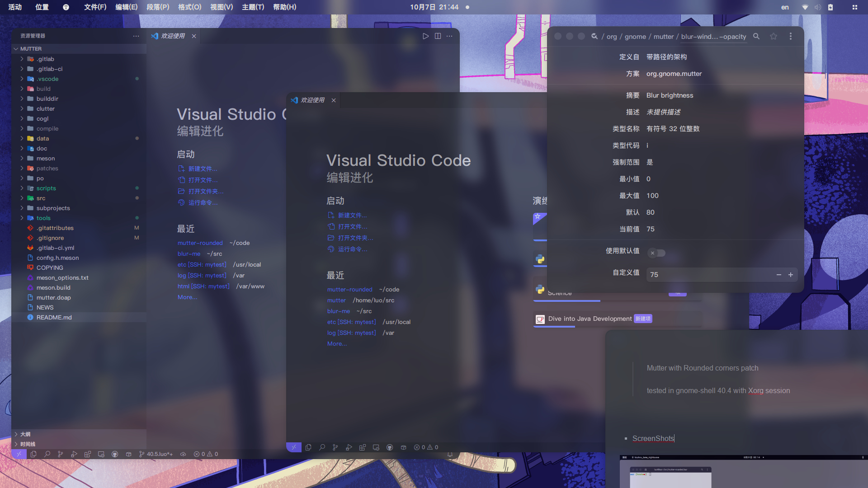The width and height of the screenshot is (868, 488).
Task: Click the run play icon in back editor toolbar
Action: (x=425, y=36)
